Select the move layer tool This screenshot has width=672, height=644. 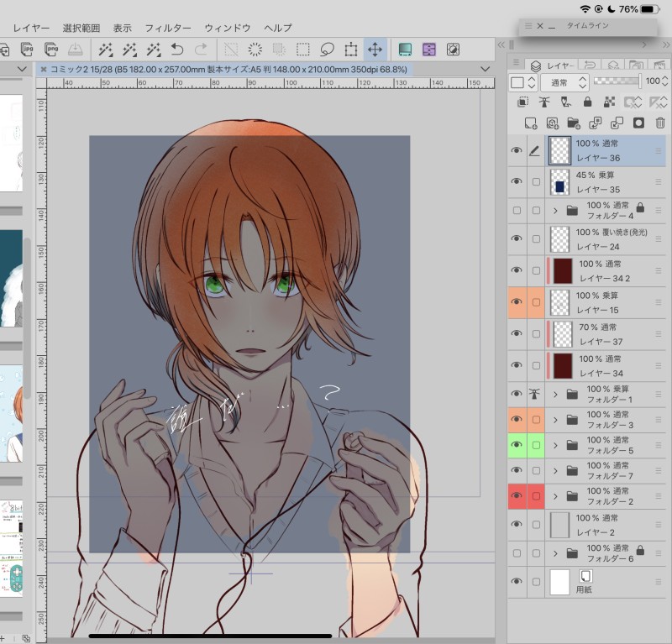[x=375, y=50]
